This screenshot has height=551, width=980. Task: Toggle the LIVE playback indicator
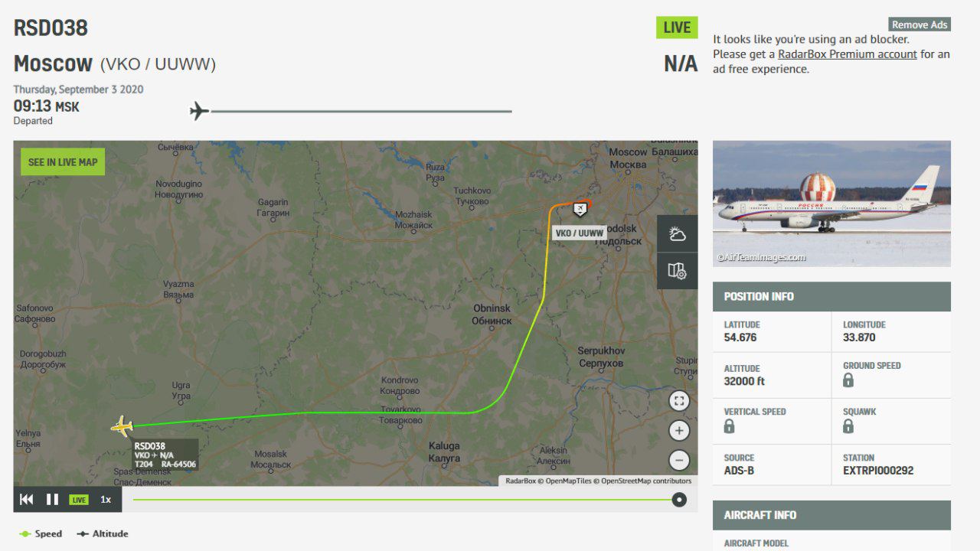(79, 500)
